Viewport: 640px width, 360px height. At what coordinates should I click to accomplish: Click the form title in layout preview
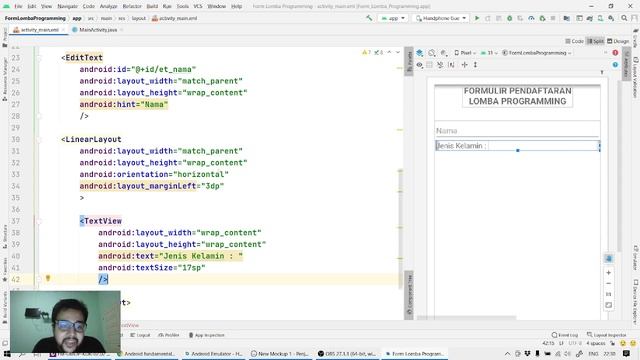click(518, 96)
